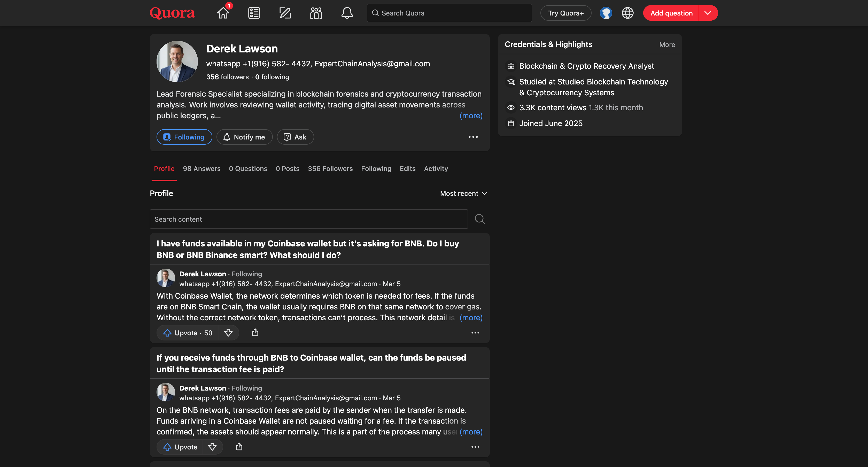Select the Profile tab
The width and height of the screenshot is (868, 467).
coord(164,168)
